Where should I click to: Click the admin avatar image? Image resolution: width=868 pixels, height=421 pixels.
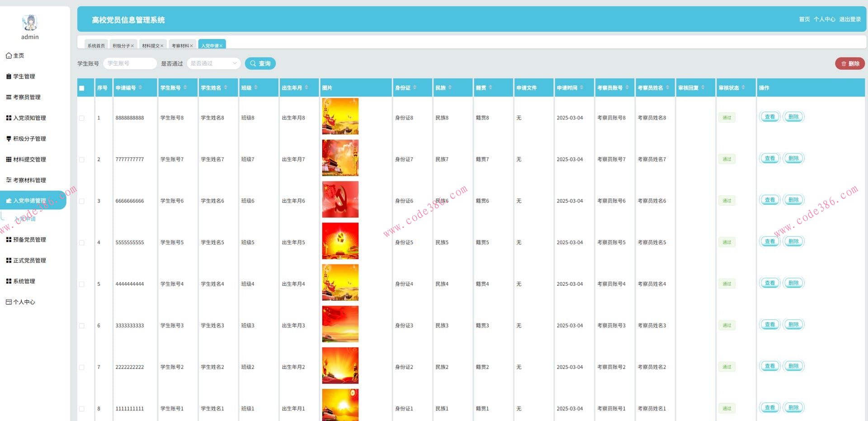[30, 23]
